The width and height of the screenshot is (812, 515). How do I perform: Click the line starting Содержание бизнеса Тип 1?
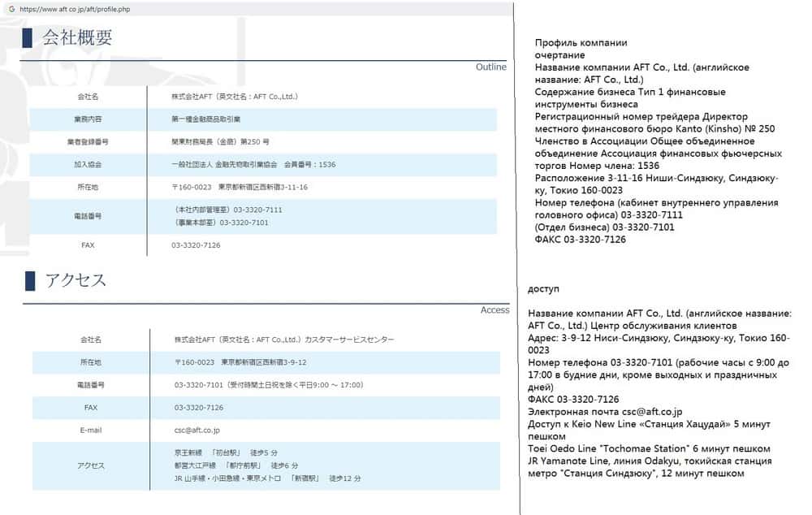(x=630, y=92)
